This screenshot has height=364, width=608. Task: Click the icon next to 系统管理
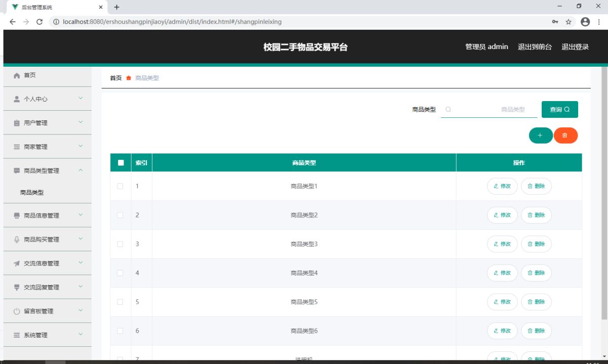click(x=17, y=335)
